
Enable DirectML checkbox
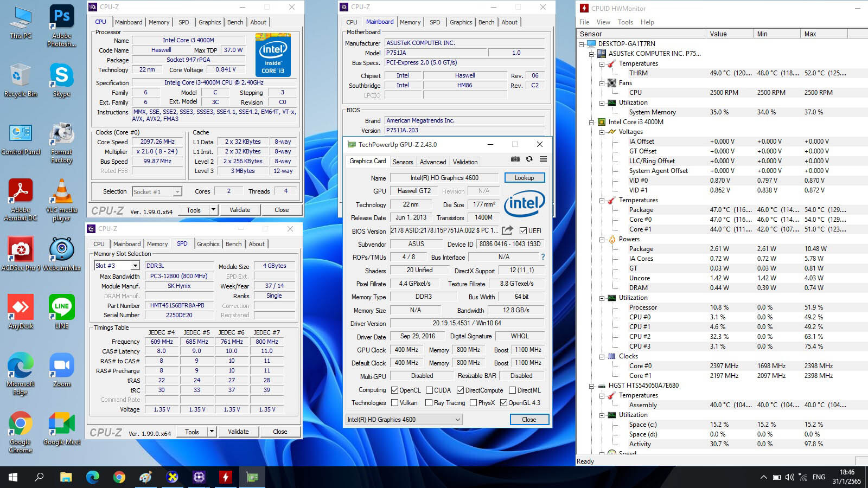coord(512,390)
